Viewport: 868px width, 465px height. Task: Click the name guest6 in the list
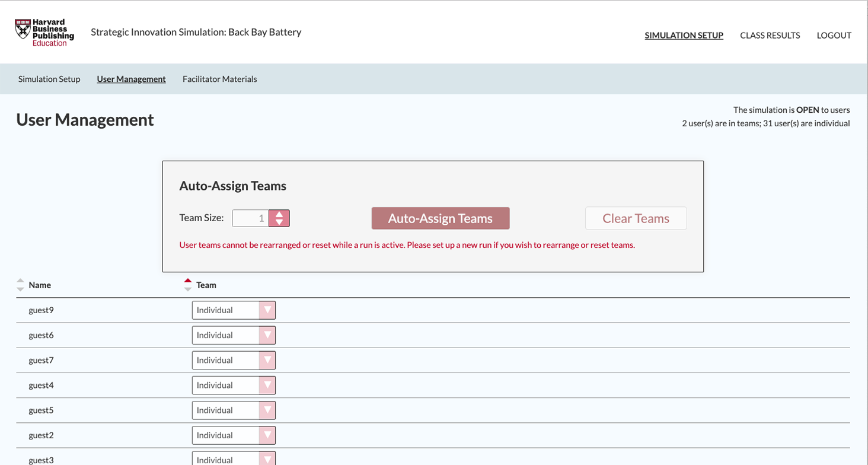(x=42, y=335)
